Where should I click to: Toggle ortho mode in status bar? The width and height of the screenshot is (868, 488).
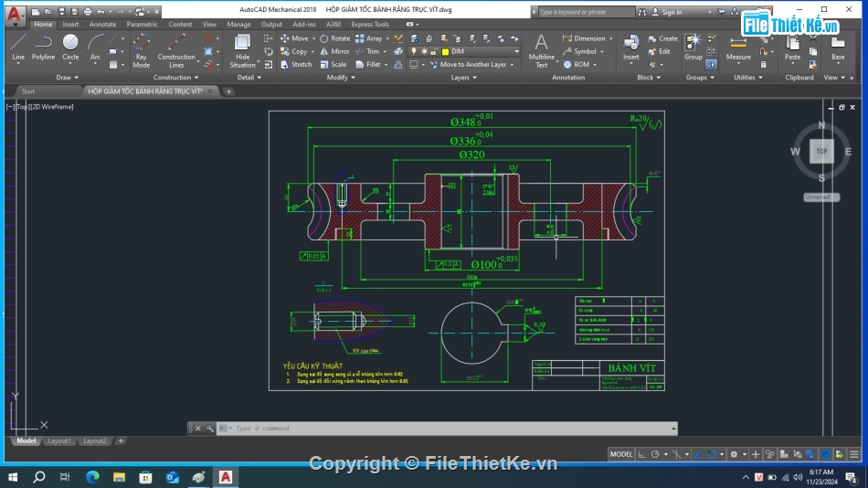click(x=642, y=454)
